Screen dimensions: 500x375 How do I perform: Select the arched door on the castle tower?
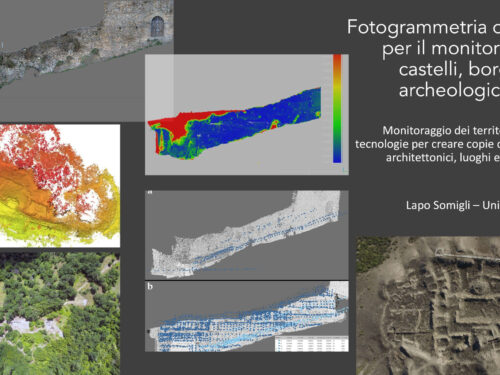pos(157,27)
